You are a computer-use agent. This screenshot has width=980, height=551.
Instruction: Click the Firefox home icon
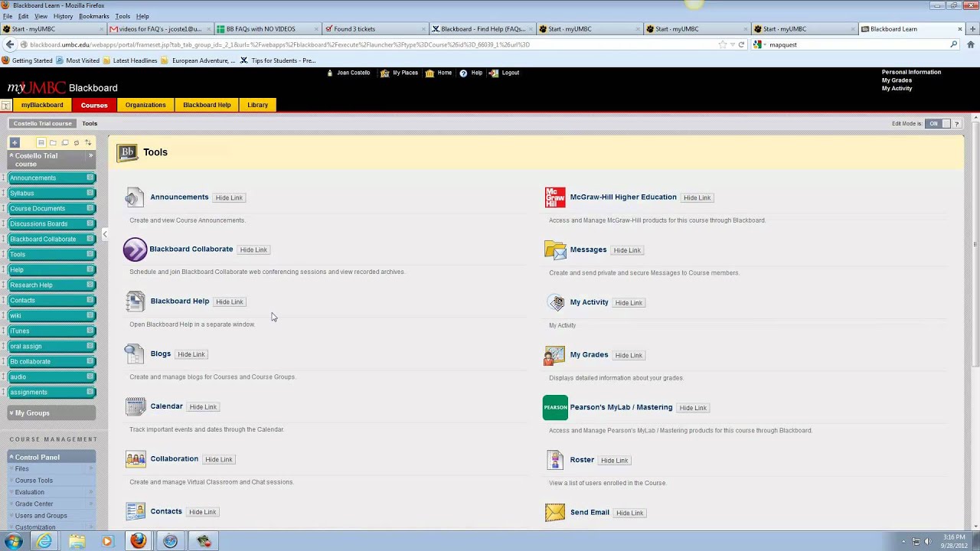click(x=970, y=44)
